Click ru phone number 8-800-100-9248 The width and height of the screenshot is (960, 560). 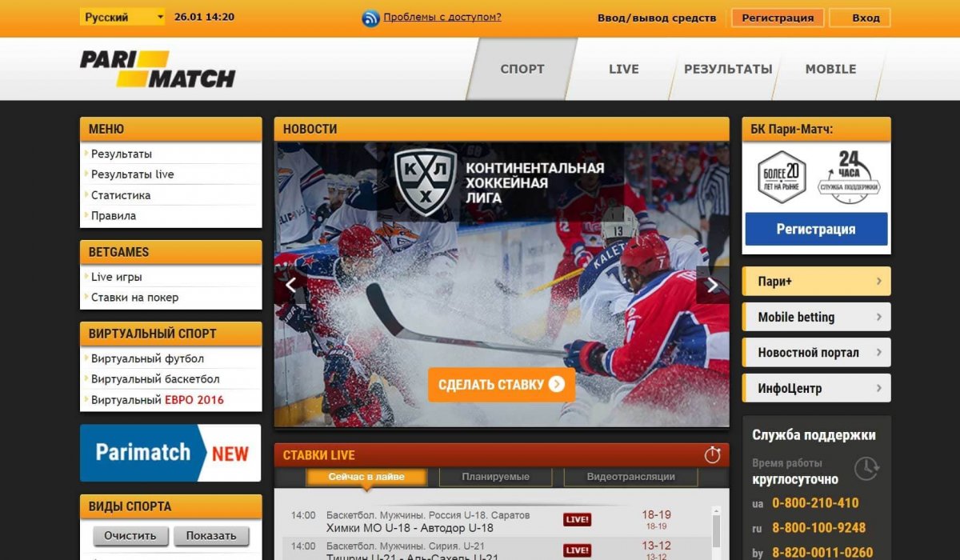(818, 528)
